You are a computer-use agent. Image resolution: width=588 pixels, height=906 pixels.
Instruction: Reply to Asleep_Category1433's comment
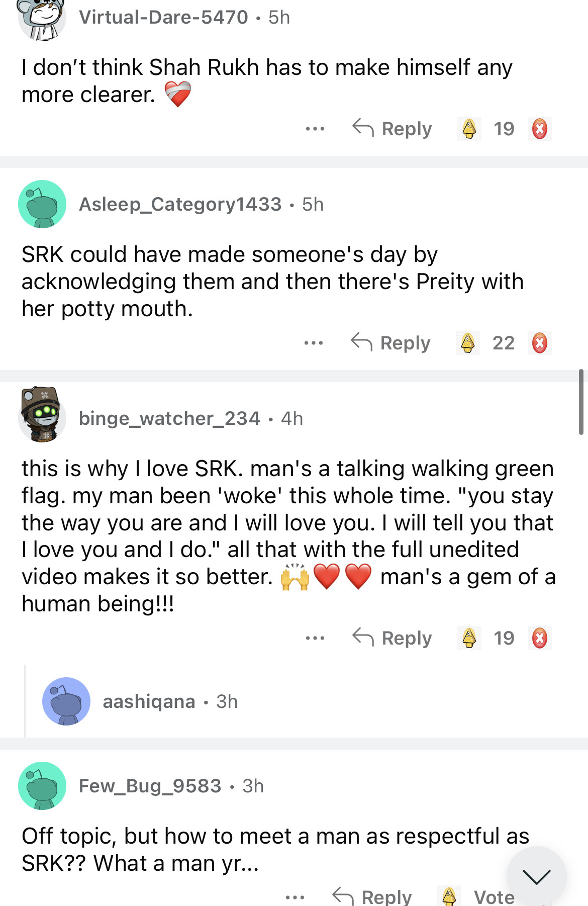pos(390,343)
